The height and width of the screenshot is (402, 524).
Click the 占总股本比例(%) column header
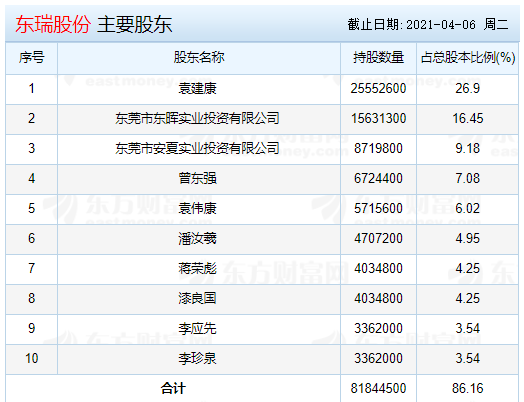tap(468, 57)
